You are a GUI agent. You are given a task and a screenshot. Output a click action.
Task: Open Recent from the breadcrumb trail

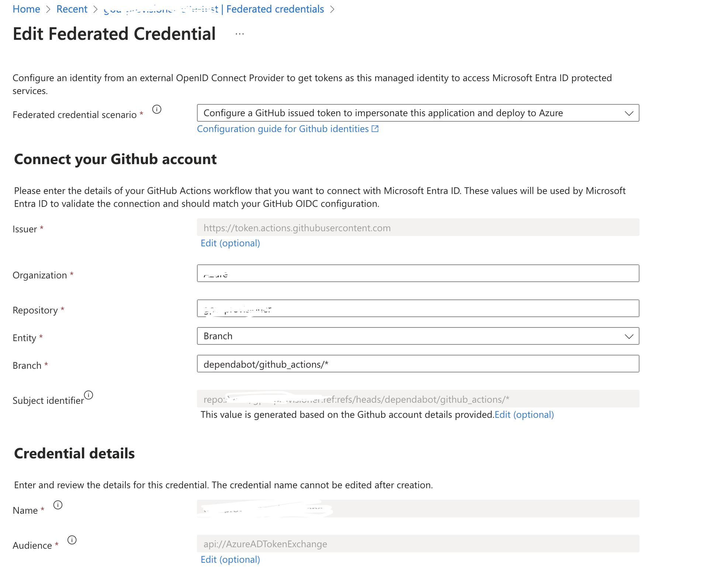72,9
